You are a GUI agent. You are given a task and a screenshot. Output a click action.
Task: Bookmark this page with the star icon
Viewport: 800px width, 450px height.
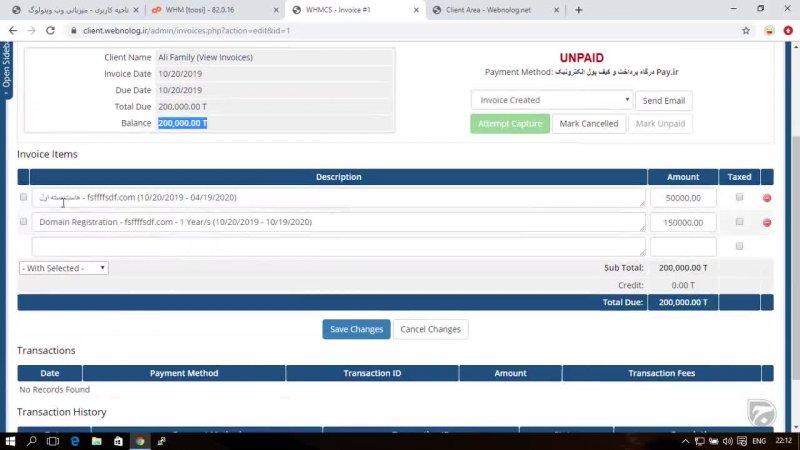746,31
